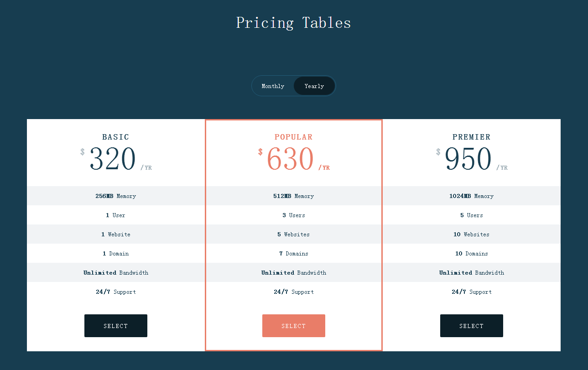The height and width of the screenshot is (370, 588).
Task: Click the orange Popular plan Select button
Action: tap(294, 326)
